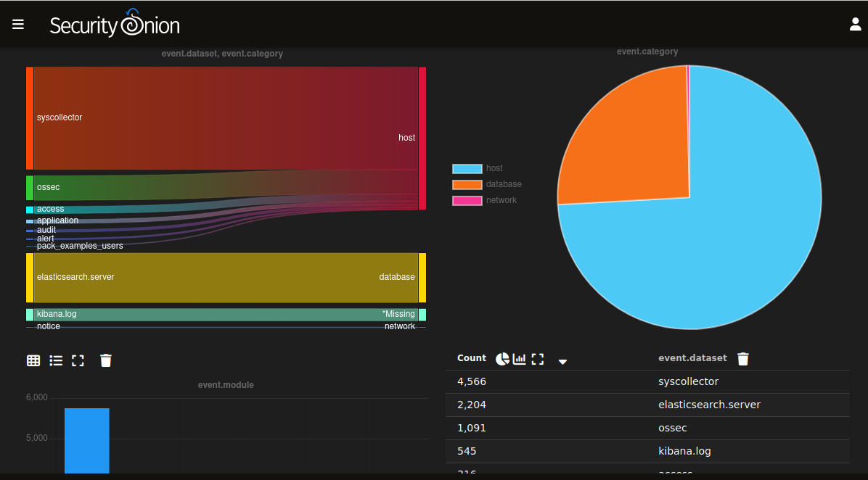The image size is (868, 480).
Task: Remove the event.dataset column with trash icon
Action: coord(743,359)
